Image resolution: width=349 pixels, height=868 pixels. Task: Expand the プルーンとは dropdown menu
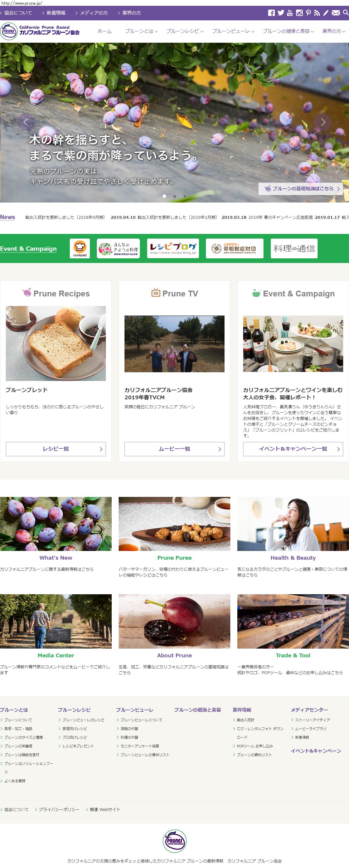[141, 31]
